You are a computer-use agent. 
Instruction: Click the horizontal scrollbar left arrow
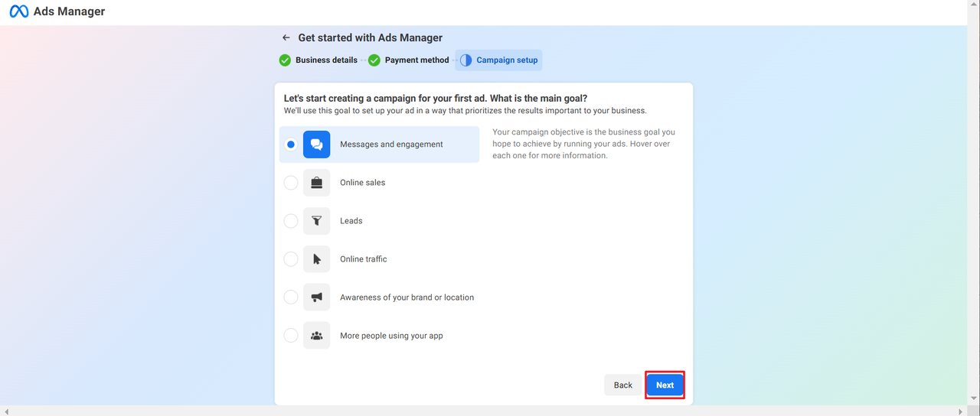point(7,411)
